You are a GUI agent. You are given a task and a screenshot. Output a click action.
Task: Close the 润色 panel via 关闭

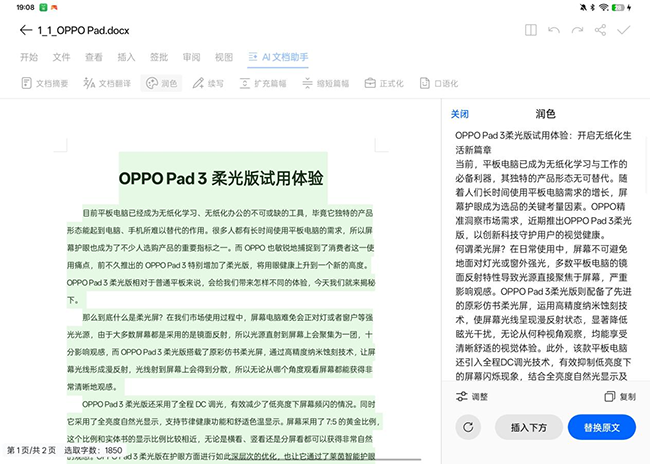[x=460, y=114]
